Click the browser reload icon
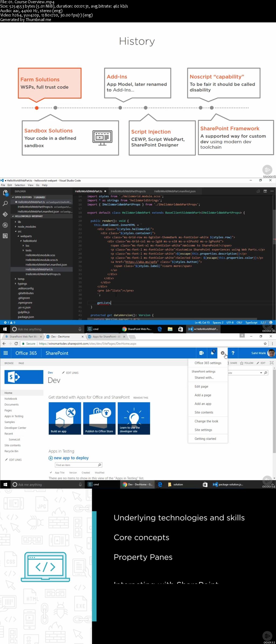276x644 pixels. pyautogui.click(x=16, y=343)
